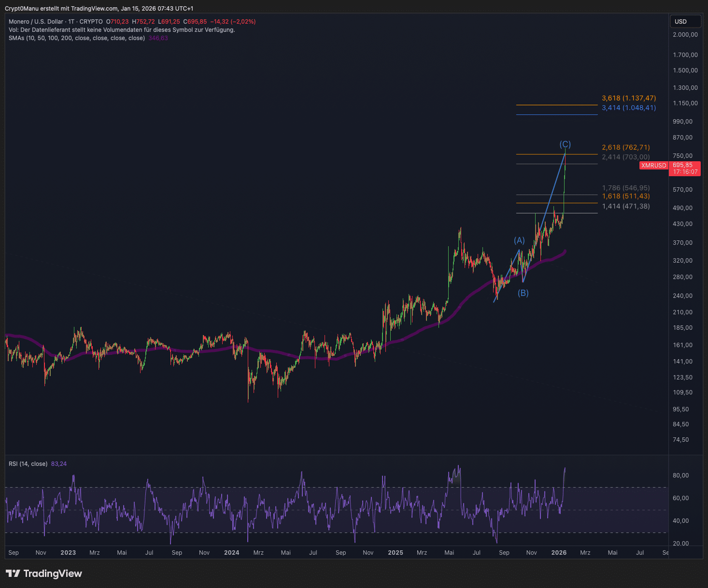Click the red XMRUSD price tag
This screenshot has height=588, width=708.
coord(653,166)
